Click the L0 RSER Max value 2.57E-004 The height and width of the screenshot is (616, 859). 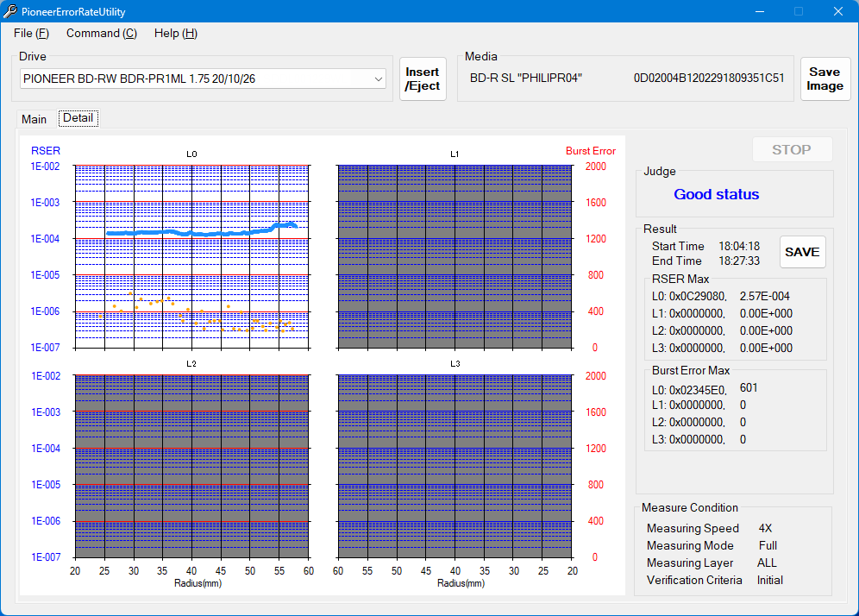pyautogui.click(x=765, y=296)
